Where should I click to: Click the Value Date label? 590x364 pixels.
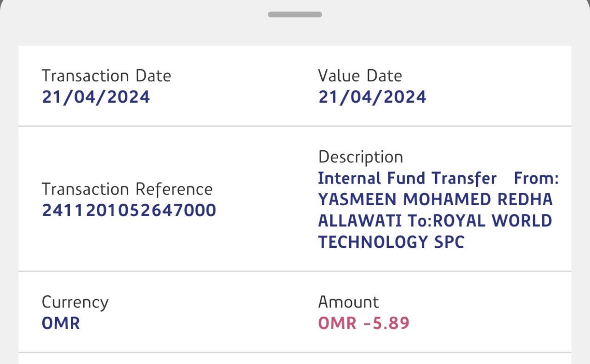(360, 76)
